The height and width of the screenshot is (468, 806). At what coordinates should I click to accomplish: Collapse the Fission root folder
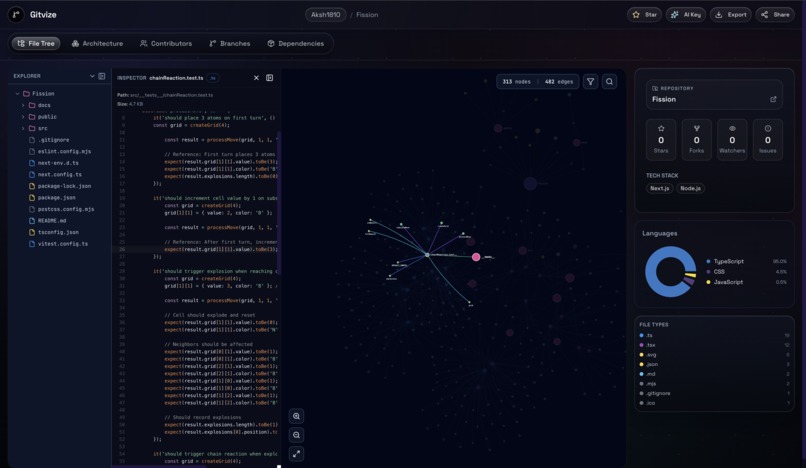click(17, 94)
